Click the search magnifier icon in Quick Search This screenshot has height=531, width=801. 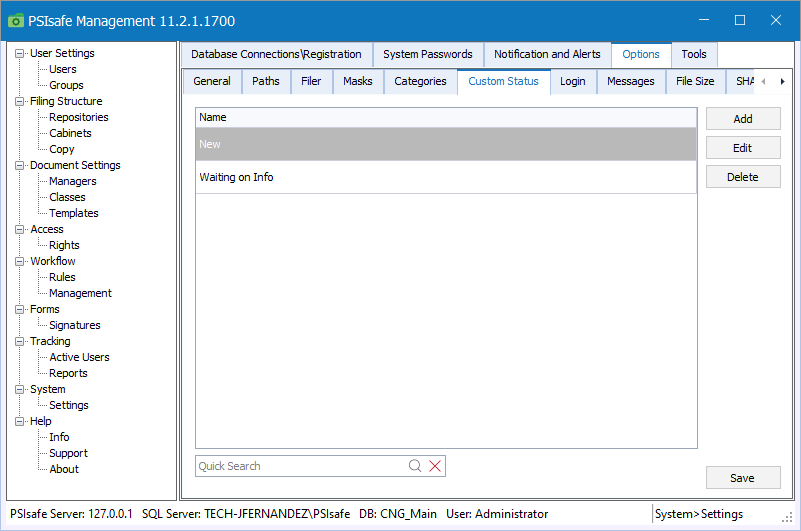(415, 466)
